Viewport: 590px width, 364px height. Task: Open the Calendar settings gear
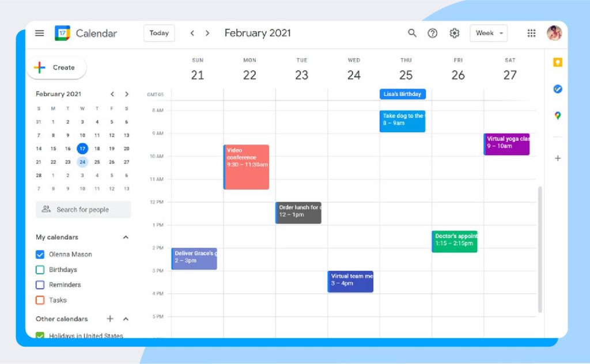(454, 33)
